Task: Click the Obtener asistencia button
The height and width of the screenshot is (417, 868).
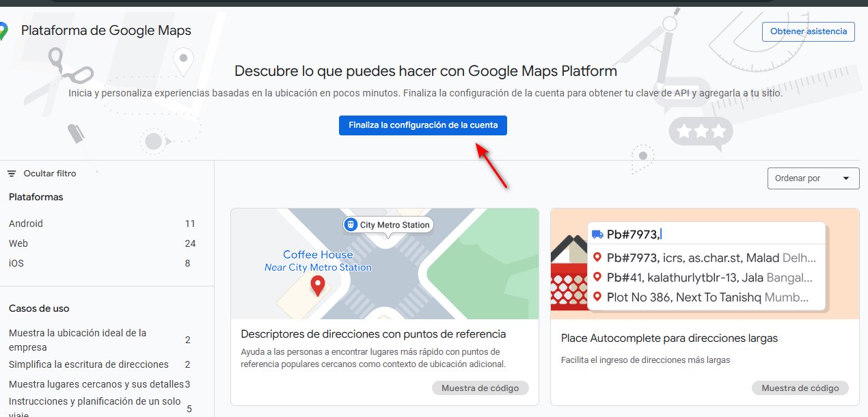Action: (809, 31)
